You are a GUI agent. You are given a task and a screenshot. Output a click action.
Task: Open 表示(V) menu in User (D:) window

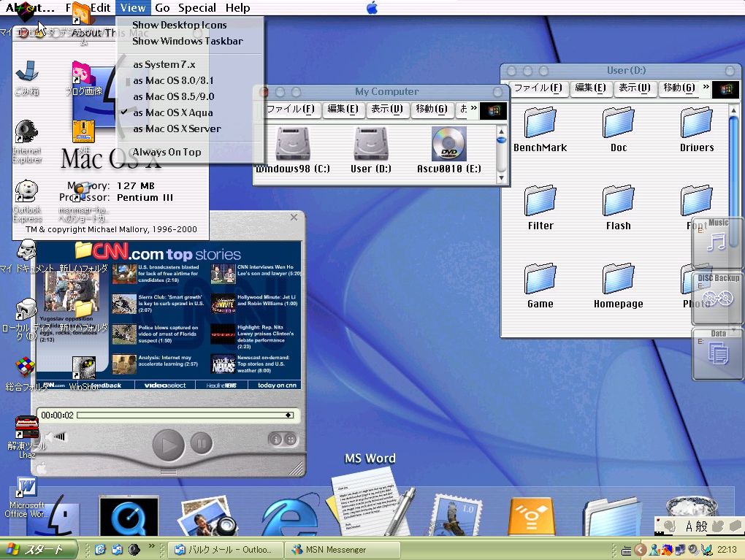click(x=634, y=88)
